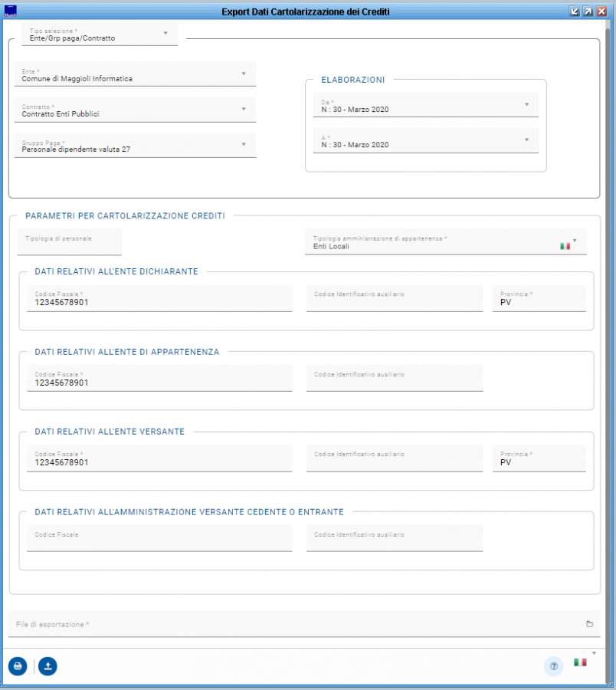The image size is (616, 690).
Task: Click the Maggioli app icon in title bar
Action: [x=10, y=11]
